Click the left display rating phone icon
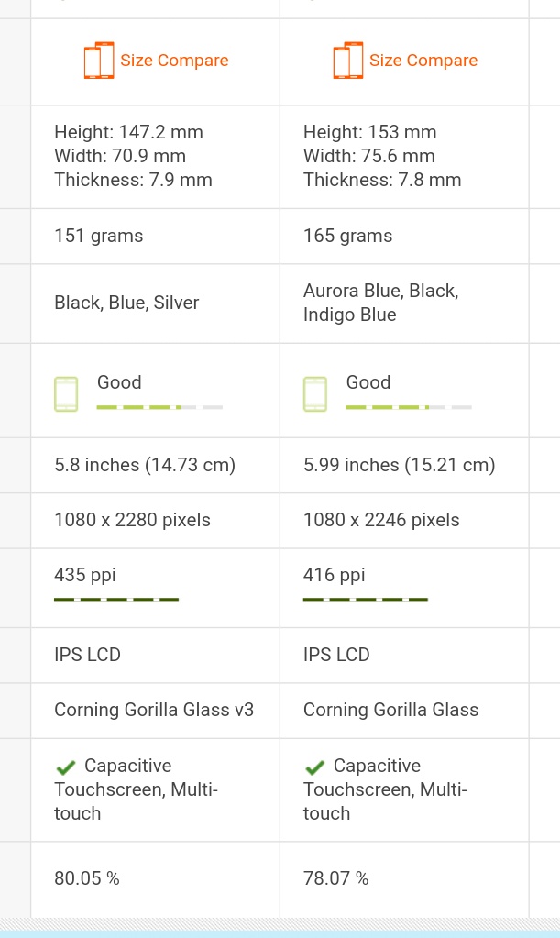The image size is (560, 938). pyautogui.click(x=66, y=394)
